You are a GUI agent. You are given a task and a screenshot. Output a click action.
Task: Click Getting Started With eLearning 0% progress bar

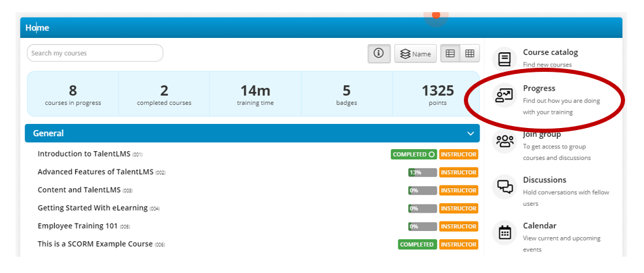pyautogui.click(x=423, y=209)
